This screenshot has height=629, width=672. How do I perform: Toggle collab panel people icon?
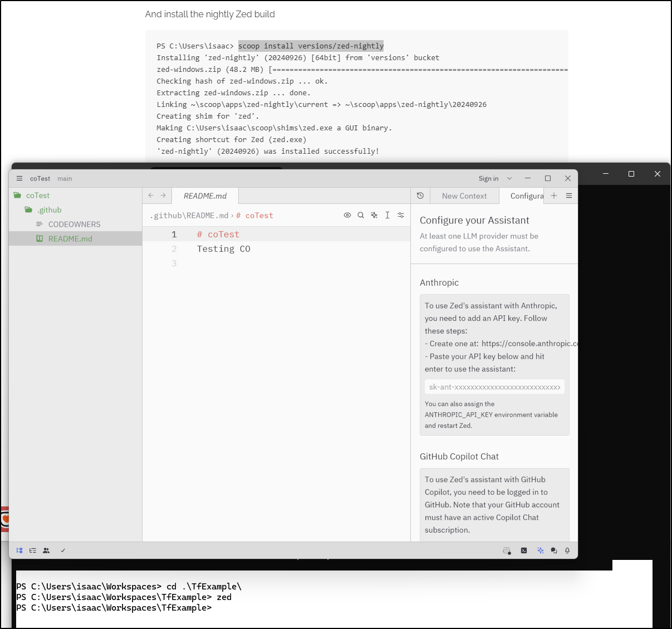point(46,550)
